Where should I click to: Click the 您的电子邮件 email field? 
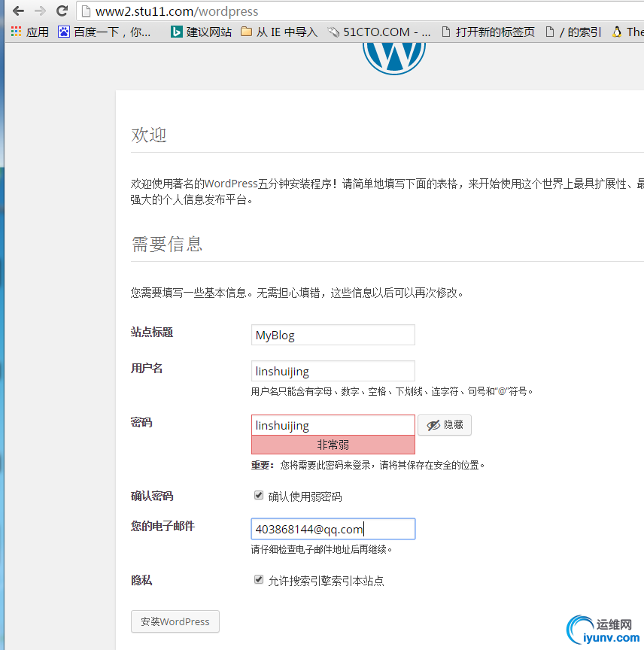[333, 529]
